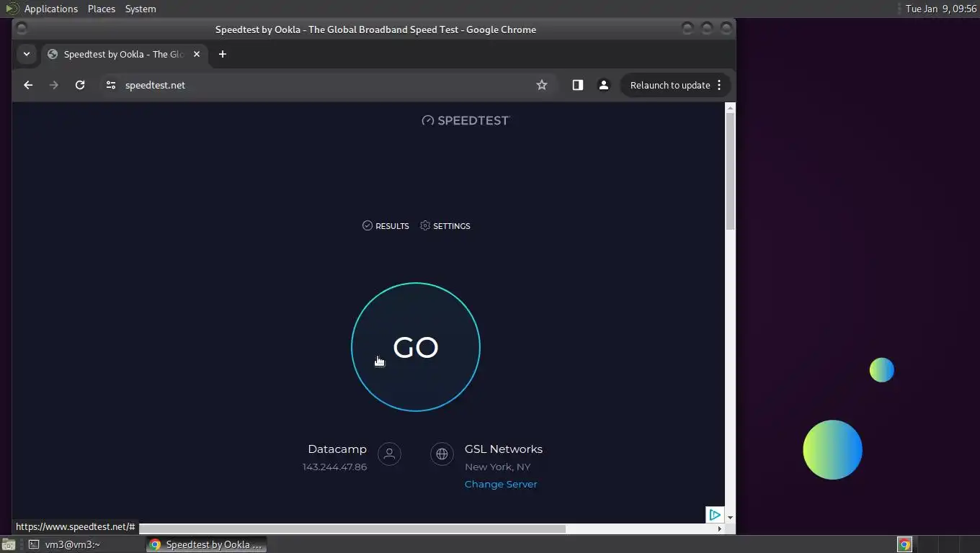Open speedtest SETTINGS

tap(445, 226)
